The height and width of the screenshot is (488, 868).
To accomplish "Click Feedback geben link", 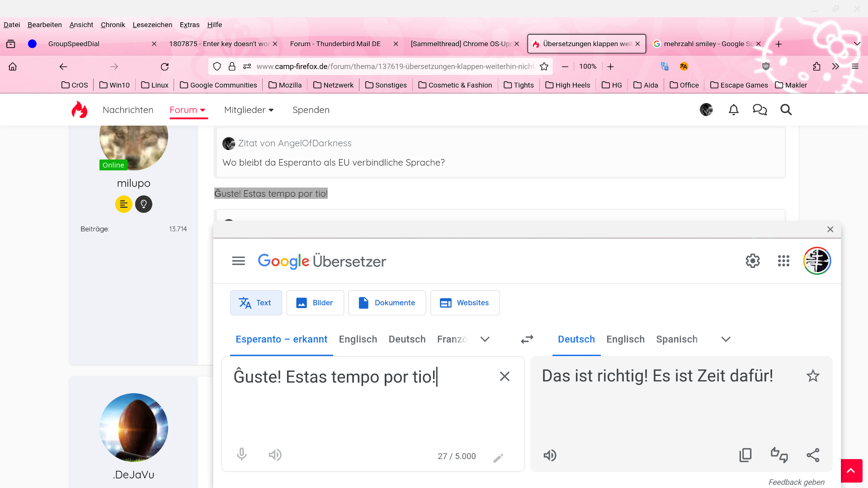I will coord(796,482).
